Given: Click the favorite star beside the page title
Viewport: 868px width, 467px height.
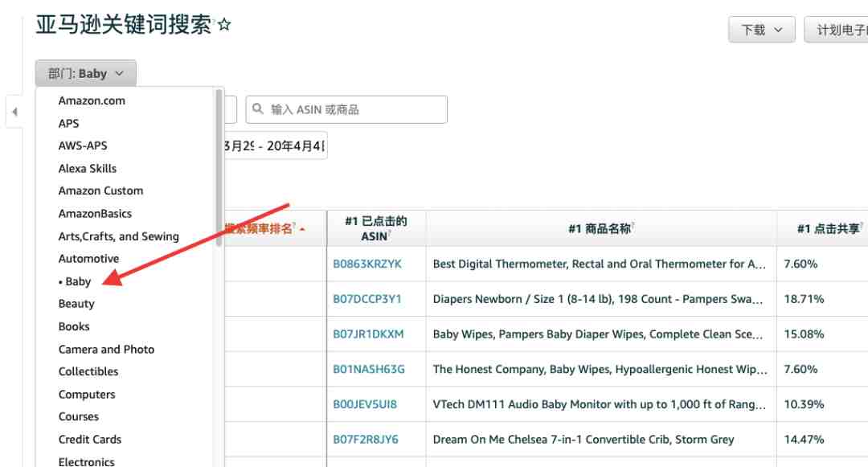Looking at the screenshot, I should coord(224,25).
